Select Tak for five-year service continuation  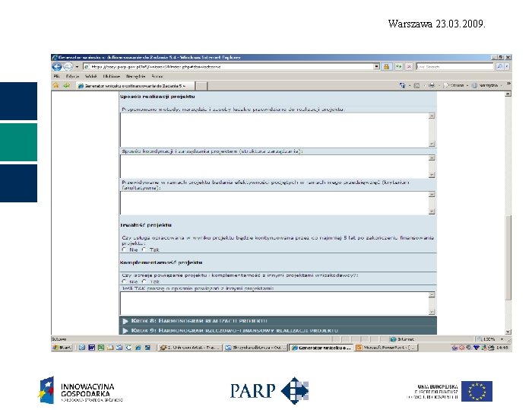point(144,249)
